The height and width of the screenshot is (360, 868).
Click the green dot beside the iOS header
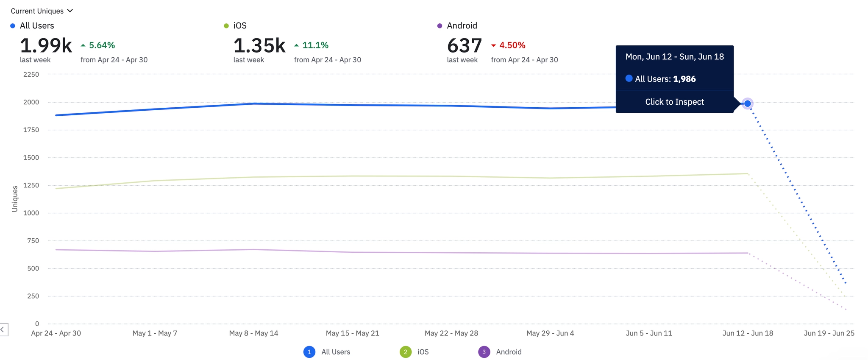[x=226, y=26]
